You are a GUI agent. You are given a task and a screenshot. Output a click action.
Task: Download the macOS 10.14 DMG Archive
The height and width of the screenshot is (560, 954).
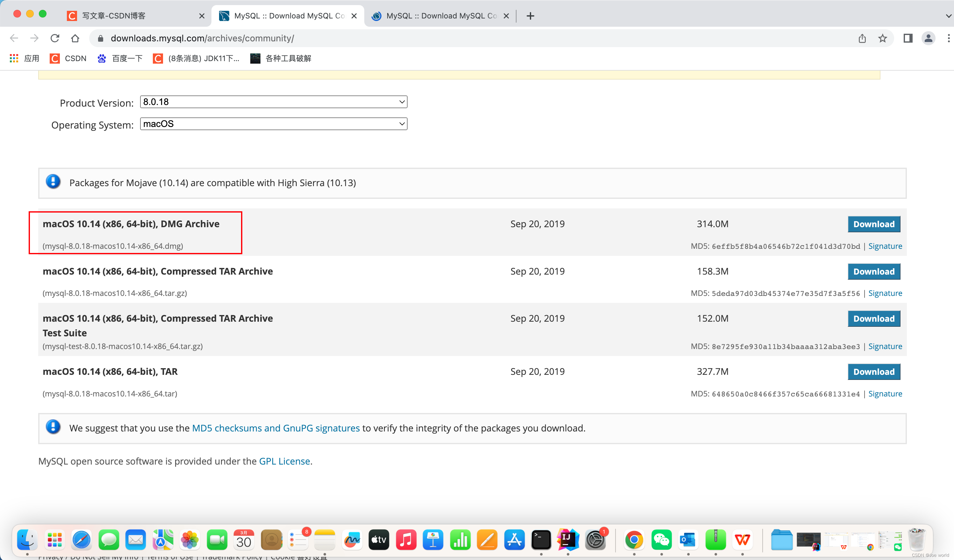[873, 224]
